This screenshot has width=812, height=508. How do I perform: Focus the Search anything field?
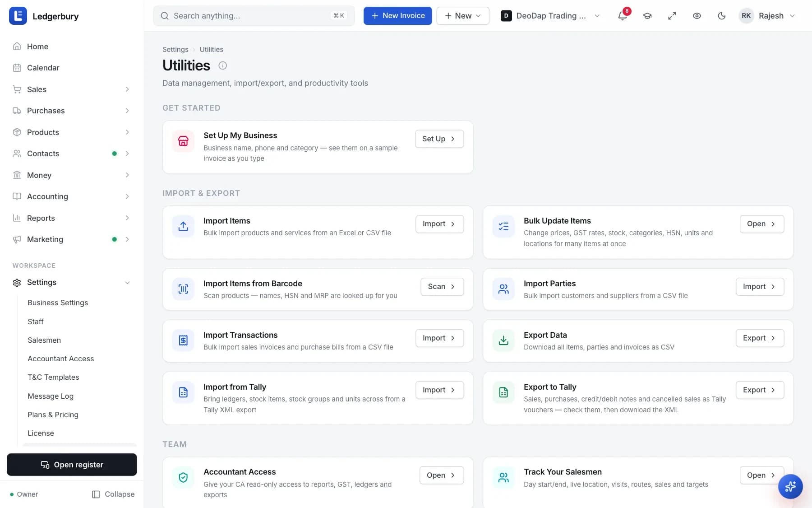pyautogui.click(x=254, y=16)
